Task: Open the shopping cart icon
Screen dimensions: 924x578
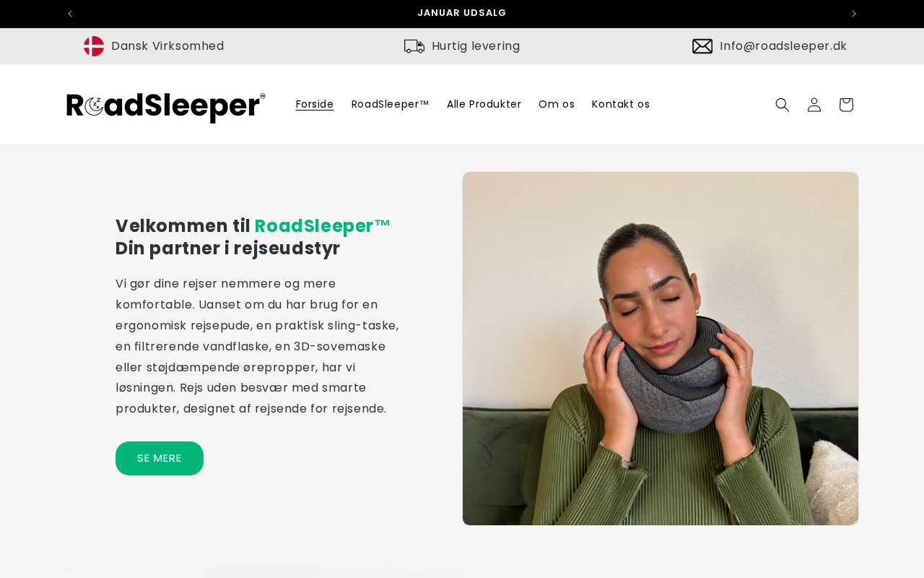Action: (x=846, y=105)
